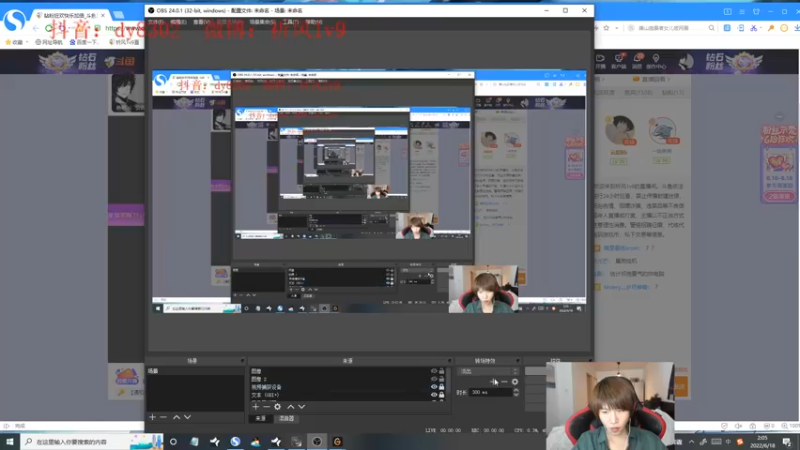The image size is (800, 450).
Task: Open 客户端 in the Douyu top navigation
Action: pos(618,61)
